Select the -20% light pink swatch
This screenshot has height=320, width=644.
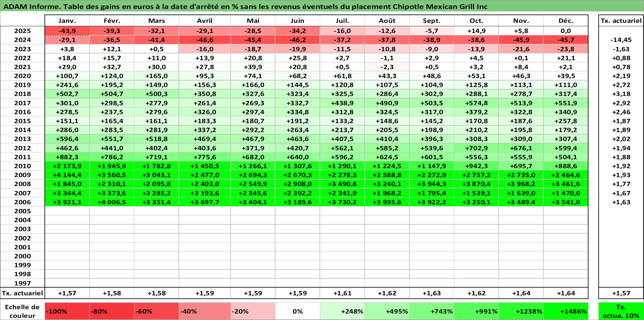253,311
